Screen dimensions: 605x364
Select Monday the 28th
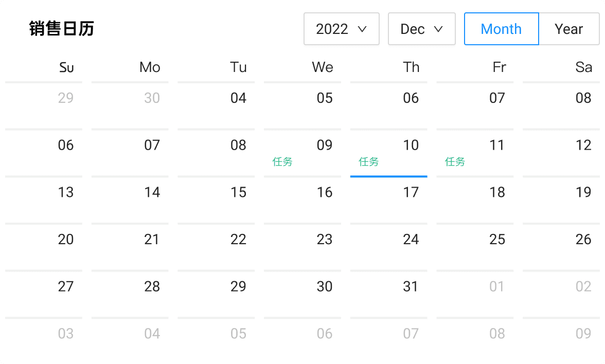click(152, 286)
